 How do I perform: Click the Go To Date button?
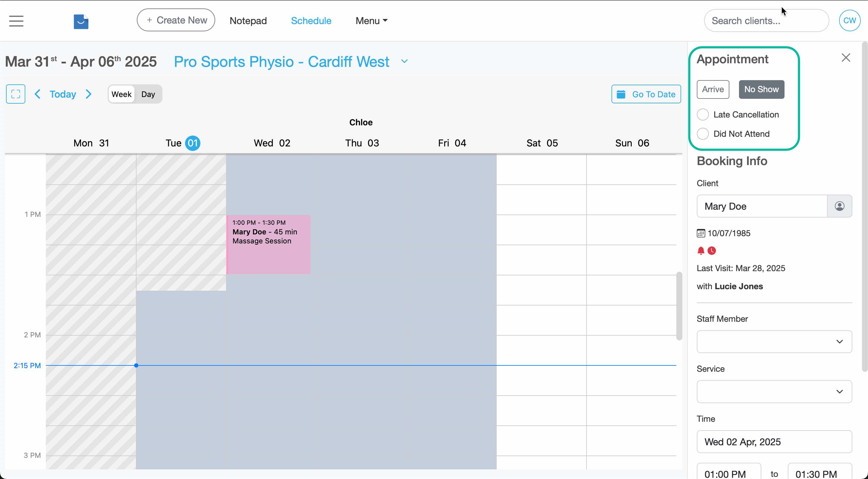point(646,94)
